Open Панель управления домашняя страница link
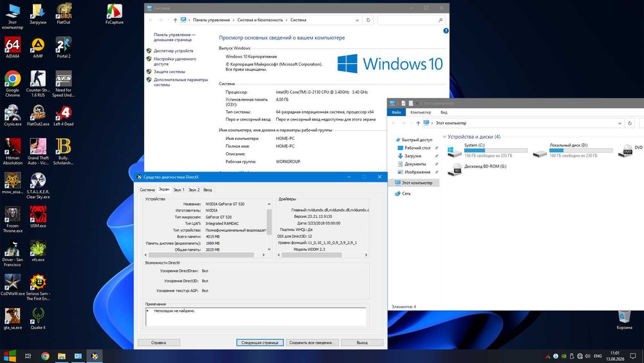Viewport: 644px width, 363px height. [x=175, y=37]
